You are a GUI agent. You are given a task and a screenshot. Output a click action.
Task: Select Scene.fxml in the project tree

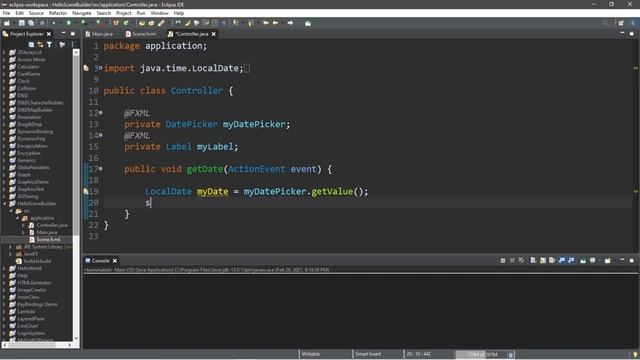pos(45,240)
